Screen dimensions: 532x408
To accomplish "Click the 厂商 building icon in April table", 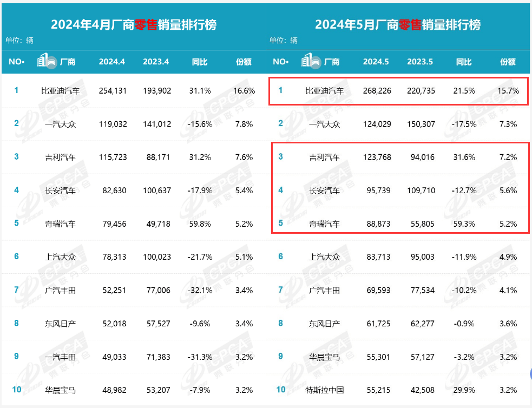I will point(47,61).
